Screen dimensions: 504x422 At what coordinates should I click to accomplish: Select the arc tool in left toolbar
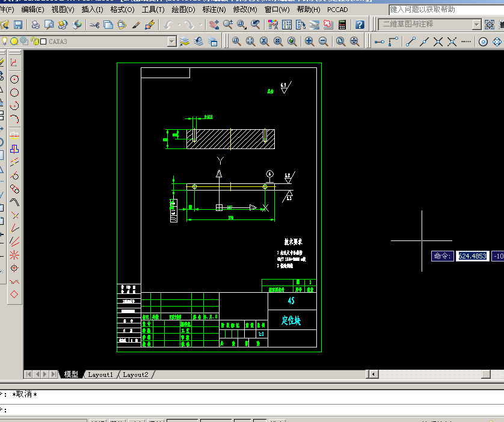(14, 119)
